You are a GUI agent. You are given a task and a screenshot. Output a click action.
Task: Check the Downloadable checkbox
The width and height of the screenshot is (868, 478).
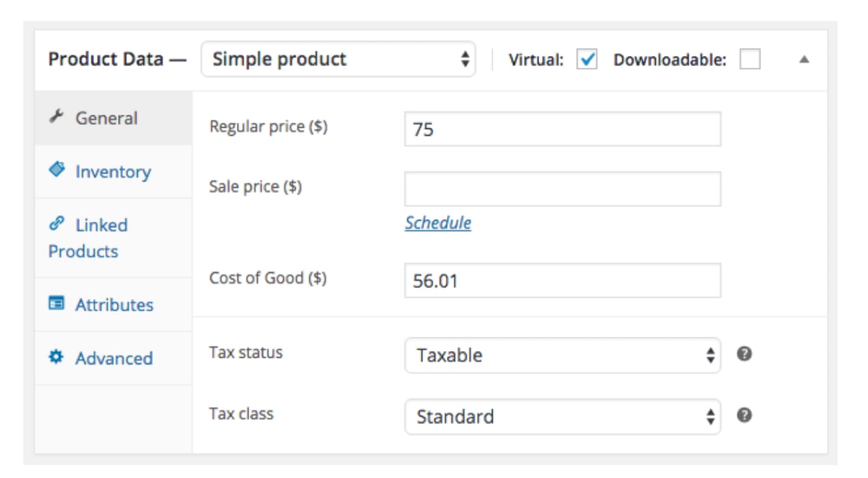tap(750, 59)
